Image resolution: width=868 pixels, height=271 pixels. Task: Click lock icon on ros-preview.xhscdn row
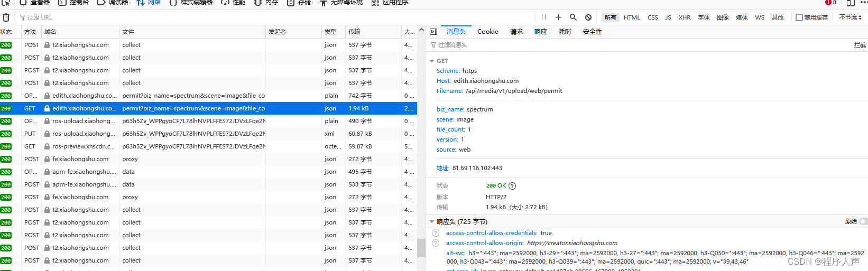point(47,146)
